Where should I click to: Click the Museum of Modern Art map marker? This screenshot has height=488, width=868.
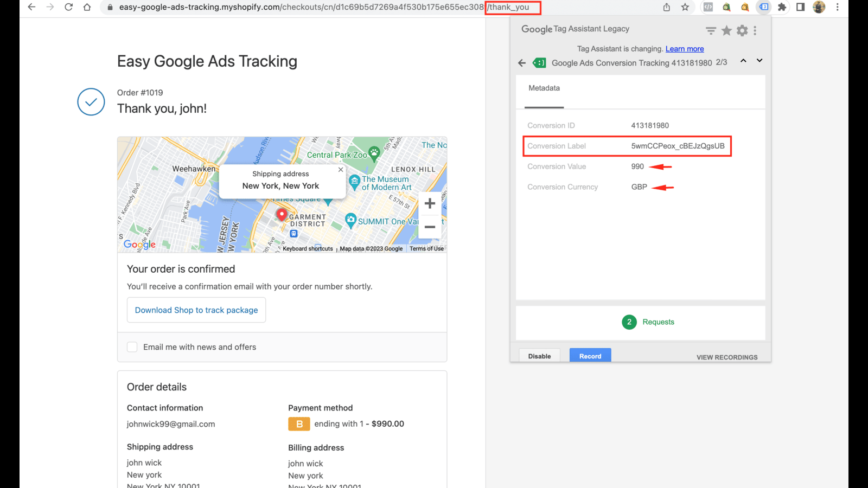354,182
